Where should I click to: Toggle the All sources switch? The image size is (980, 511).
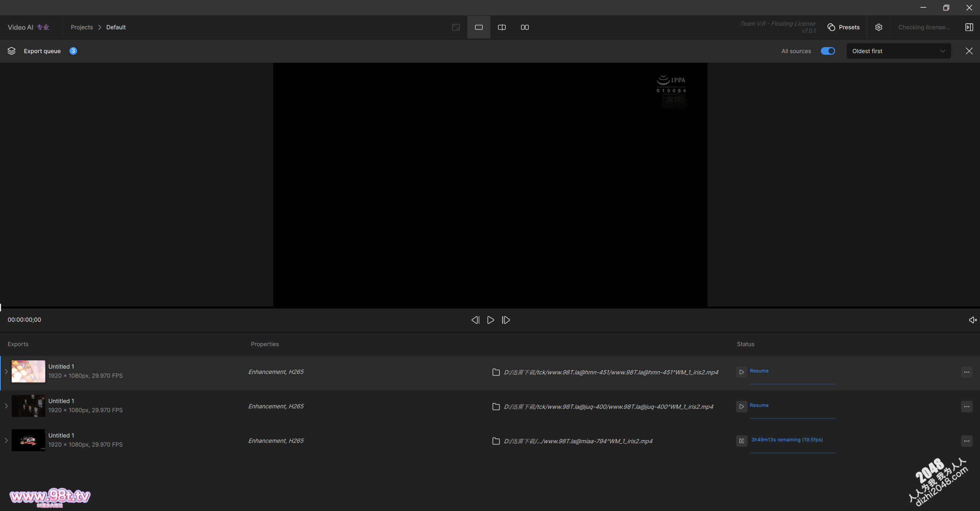click(828, 51)
